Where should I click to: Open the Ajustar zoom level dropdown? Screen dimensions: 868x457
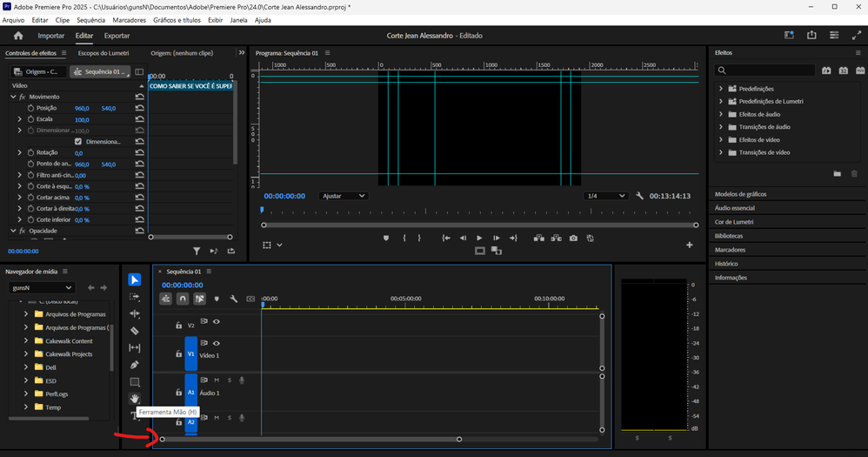(x=344, y=196)
